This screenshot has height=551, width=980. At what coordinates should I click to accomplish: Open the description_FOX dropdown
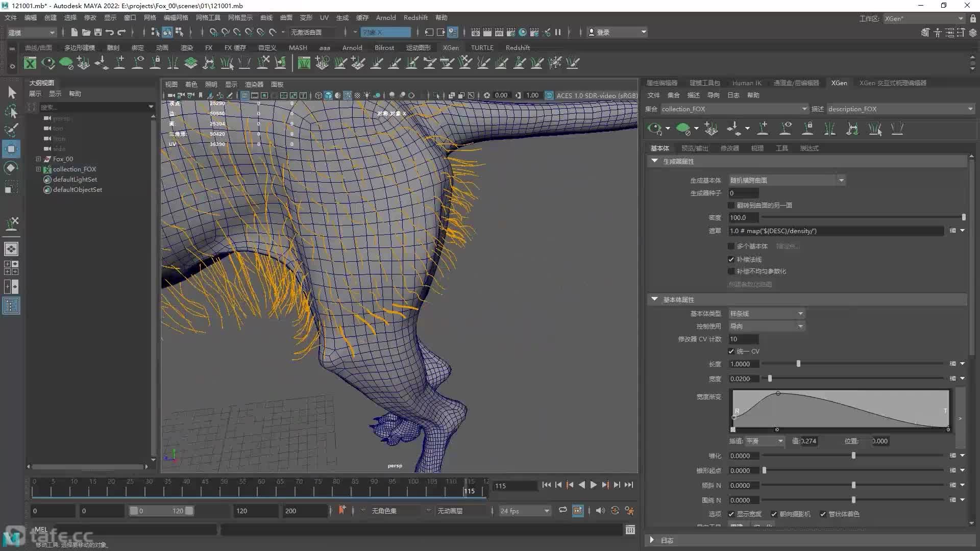(x=900, y=109)
